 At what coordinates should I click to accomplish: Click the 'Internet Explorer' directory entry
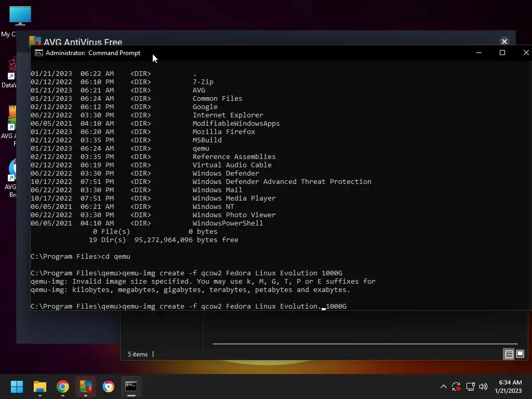[228, 115]
